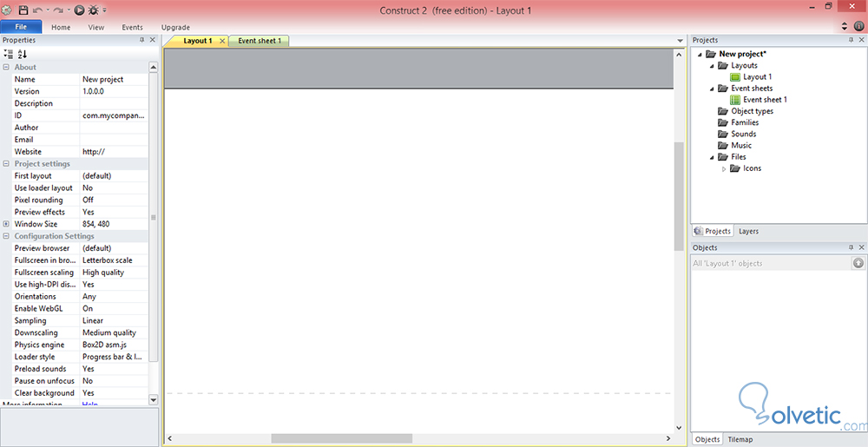Pin the Properties panel
The image size is (868, 447).
[142, 40]
